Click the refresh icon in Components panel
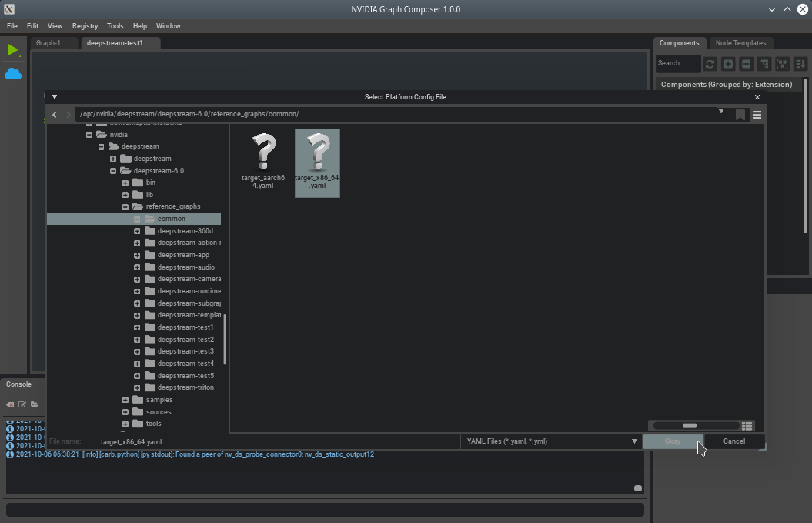 710,64
